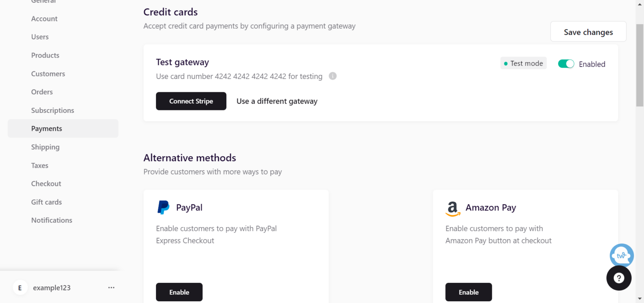Click the page vertical scrollbar

tap(639, 65)
